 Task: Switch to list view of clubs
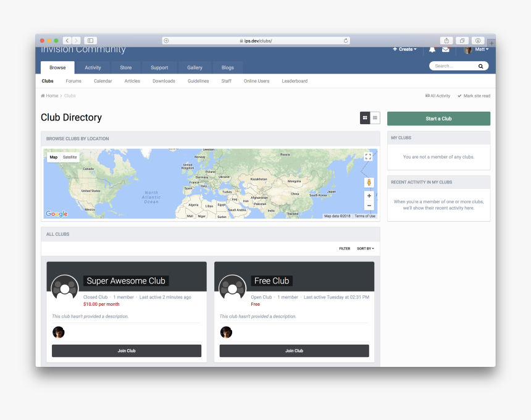375,118
